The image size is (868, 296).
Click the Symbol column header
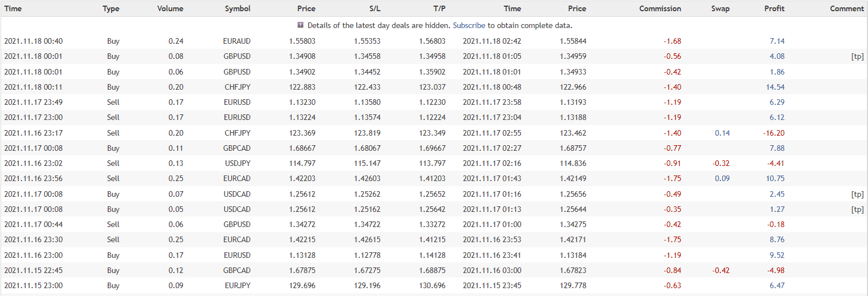click(238, 8)
